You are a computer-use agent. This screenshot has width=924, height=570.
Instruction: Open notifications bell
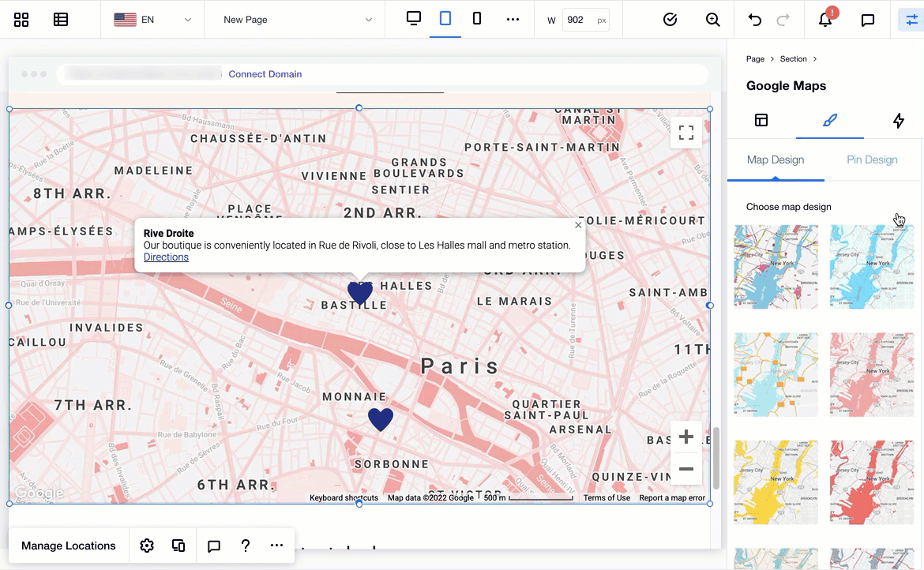825,20
